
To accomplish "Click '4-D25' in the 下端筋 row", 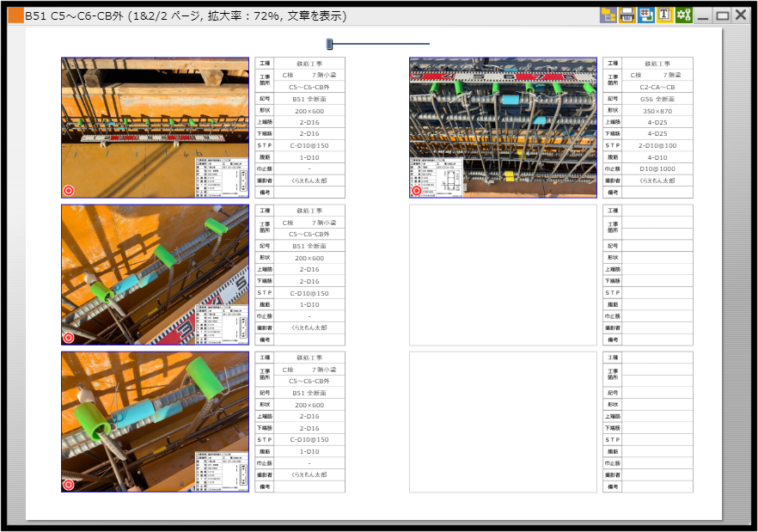I will [657, 133].
